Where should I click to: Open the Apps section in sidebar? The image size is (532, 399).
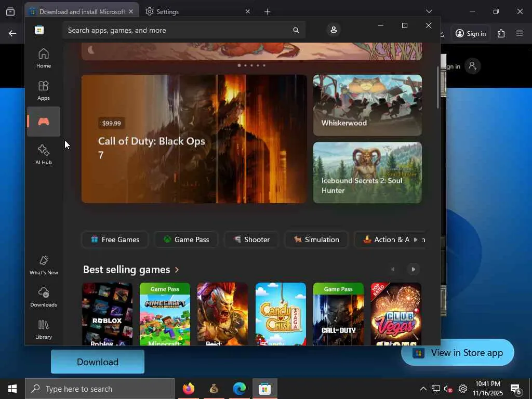(x=44, y=90)
